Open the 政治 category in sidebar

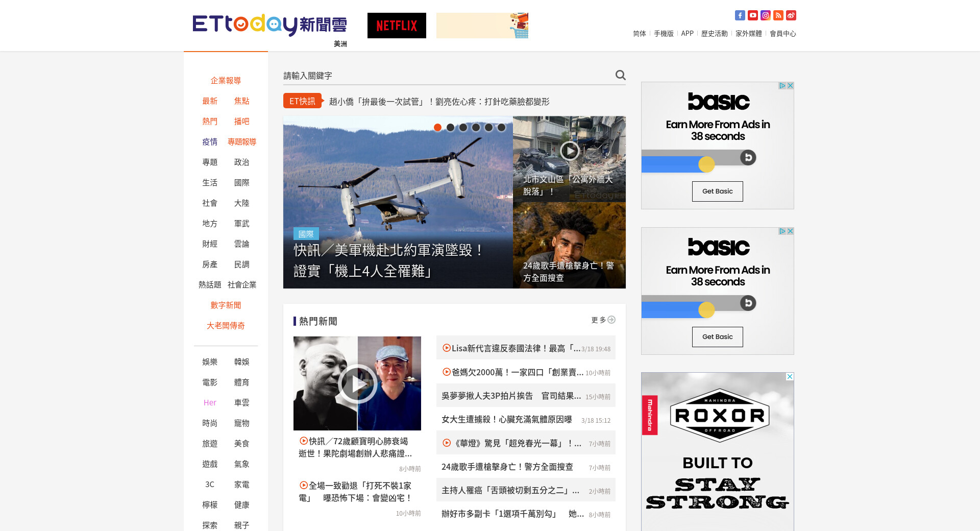click(241, 162)
